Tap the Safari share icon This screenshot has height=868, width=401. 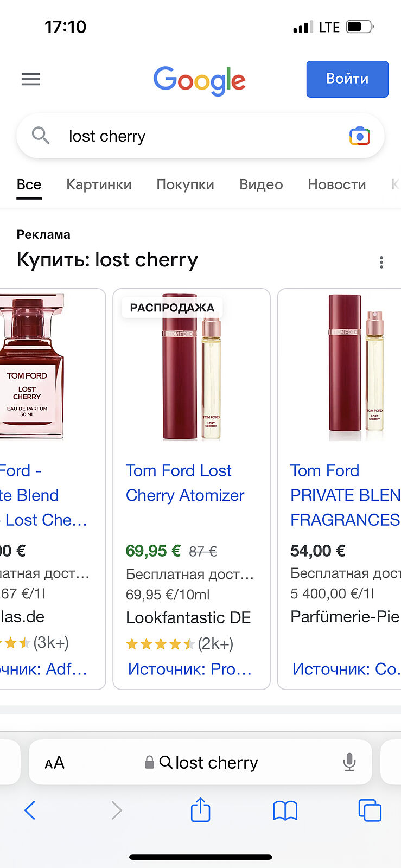[200, 810]
